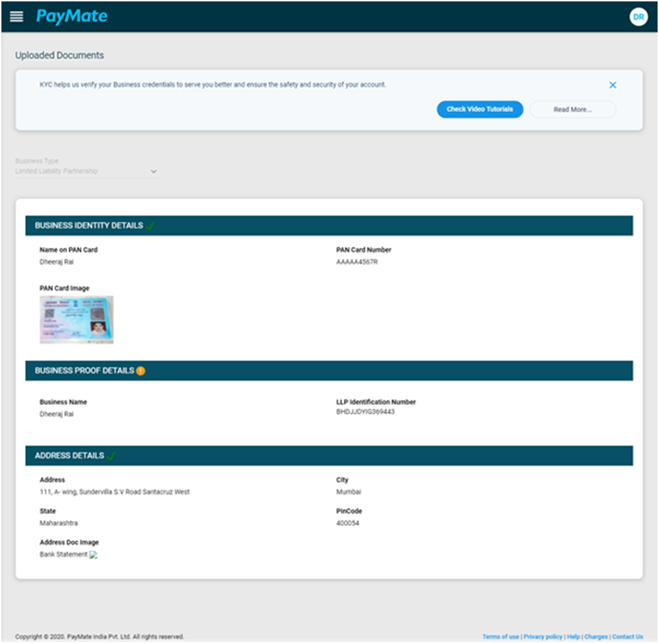This screenshot has width=659, height=644.
Task: Click the Uploaded Documents heading
Action: coord(59,55)
